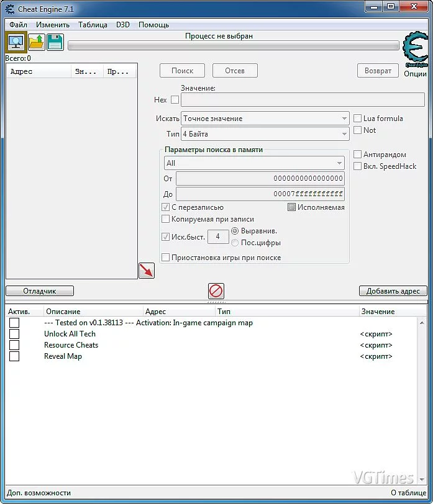Open the process selection monitor icon
This screenshot has width=433, height=504.
16,42
